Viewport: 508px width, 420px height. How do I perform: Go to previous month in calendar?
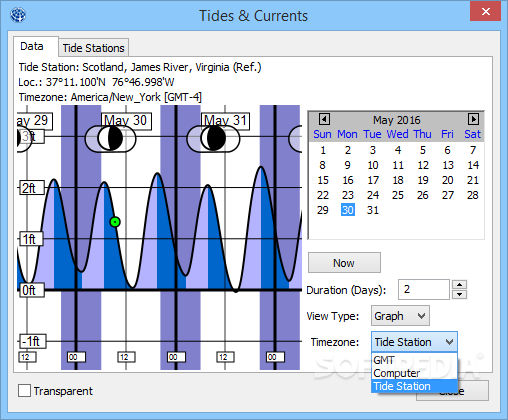pyautogui.click(x=324, y=119)
